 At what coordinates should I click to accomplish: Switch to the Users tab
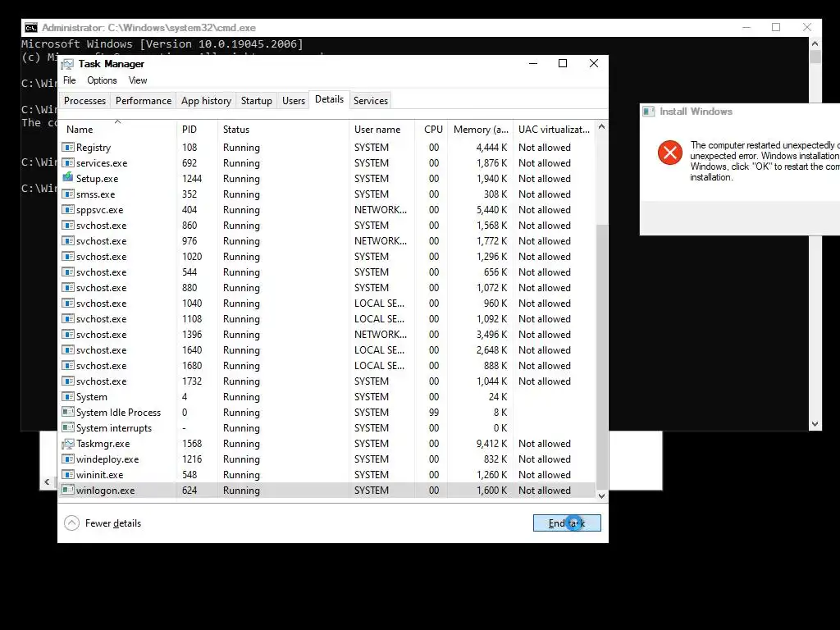click(294, 101)
